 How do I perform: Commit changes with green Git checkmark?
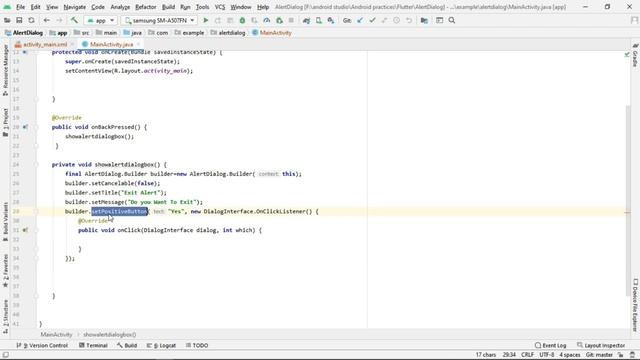(x=372, y=20)
